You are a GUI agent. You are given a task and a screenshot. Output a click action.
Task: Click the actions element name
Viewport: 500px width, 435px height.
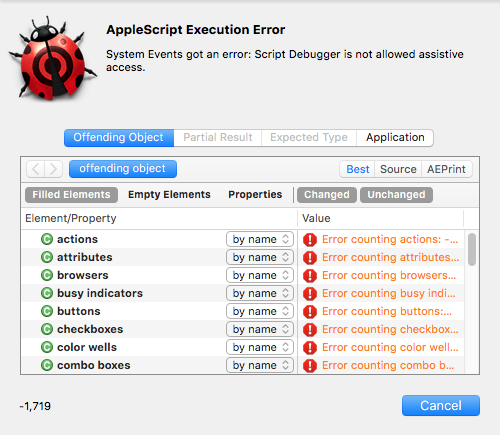(x=77, y=239)
